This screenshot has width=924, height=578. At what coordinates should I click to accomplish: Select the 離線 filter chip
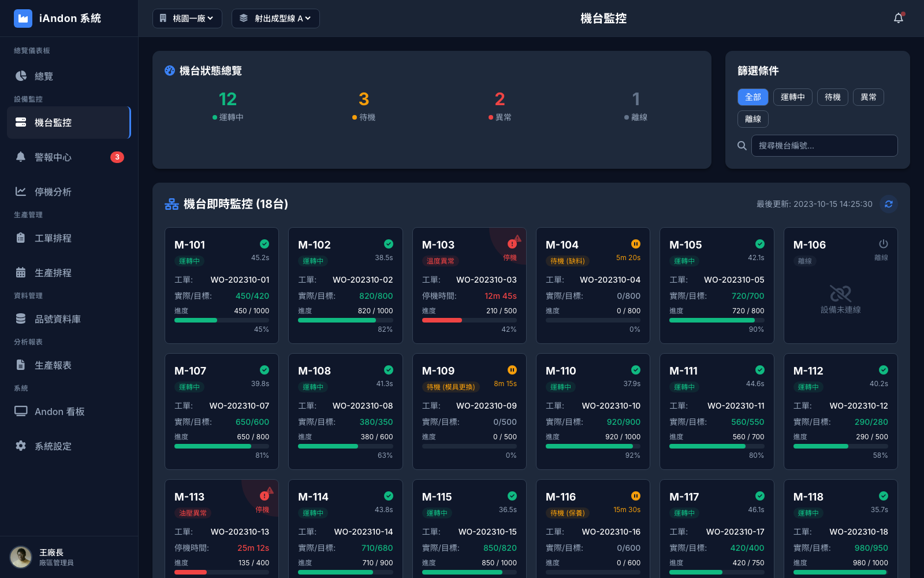753,119
